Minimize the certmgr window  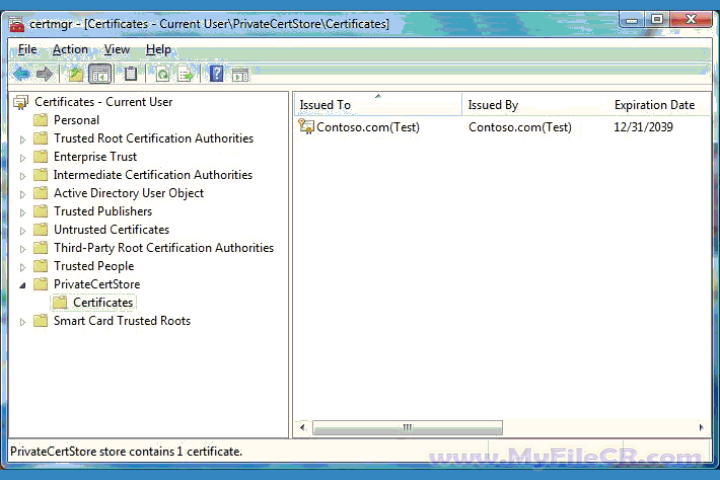pos(632,19)
